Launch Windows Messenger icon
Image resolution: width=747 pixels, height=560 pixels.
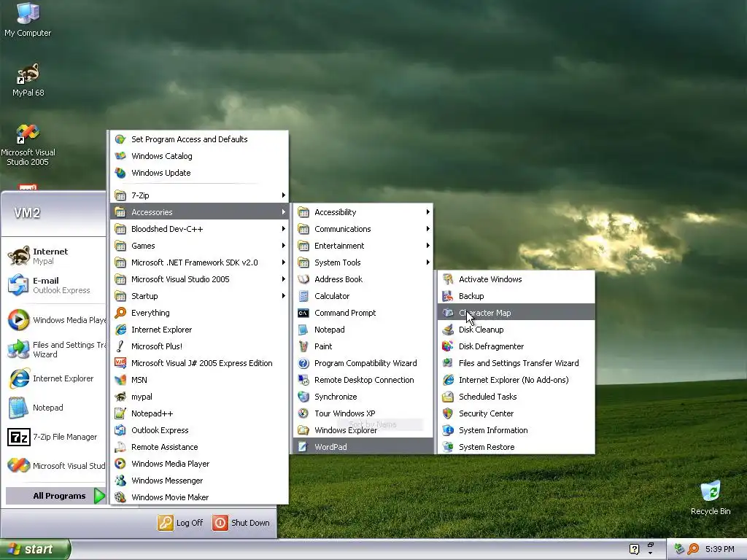click(120, 481)
